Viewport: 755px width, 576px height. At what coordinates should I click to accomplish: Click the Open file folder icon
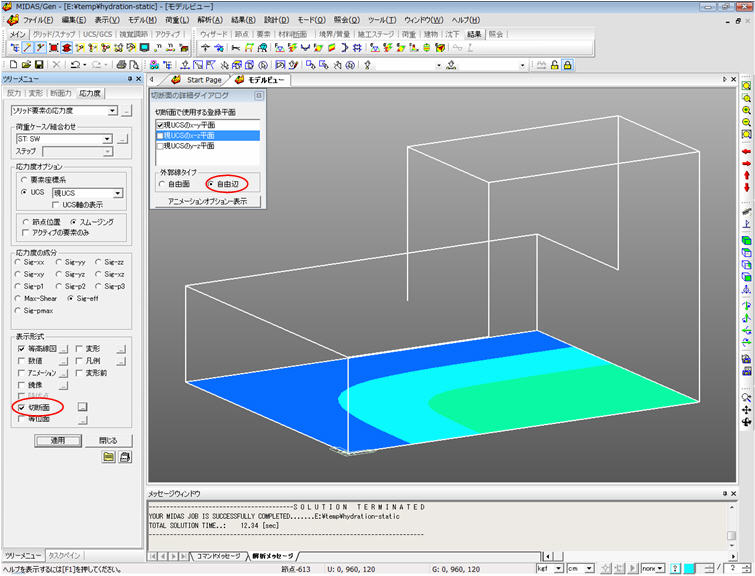26,65
